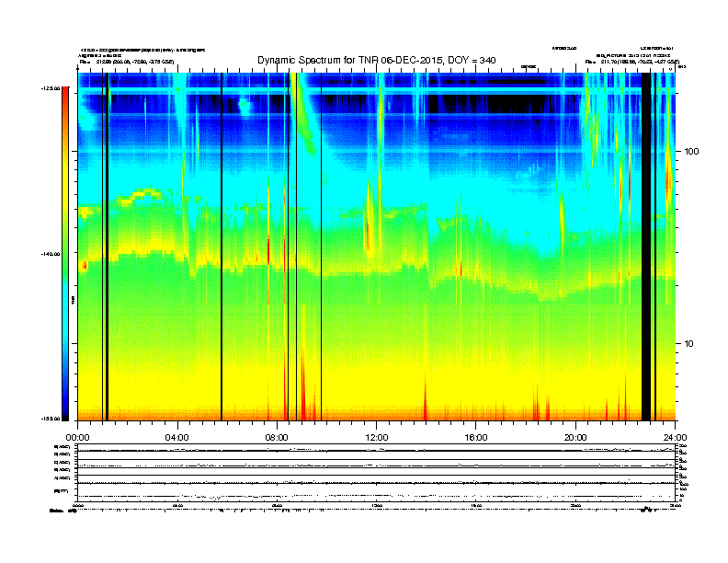
Task: Select the 16:00 time axis label
Action: [476, 438]
